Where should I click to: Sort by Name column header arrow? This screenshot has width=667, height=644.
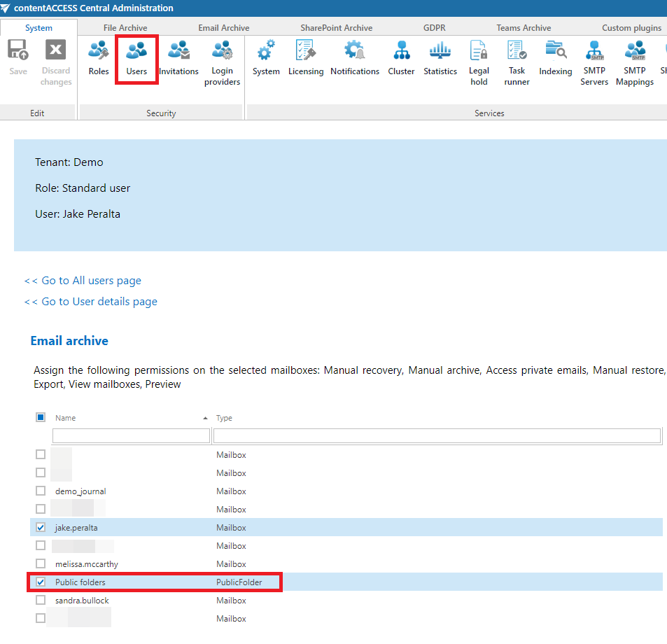click(205, 418)
